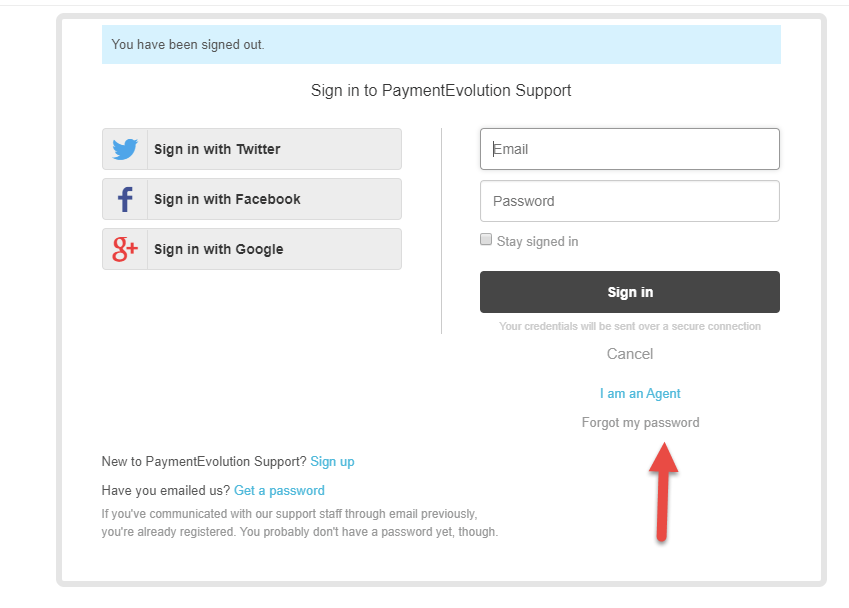The height and width of the screenshot is (608, 849).
Task: Select the Facebook logo icon
Action: click(124, 198)
